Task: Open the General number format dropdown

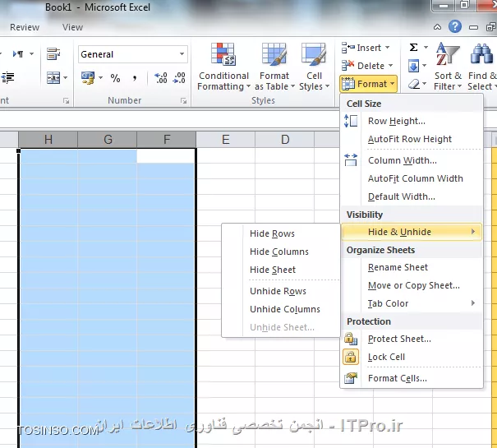Action: click(x=182, y=54)
